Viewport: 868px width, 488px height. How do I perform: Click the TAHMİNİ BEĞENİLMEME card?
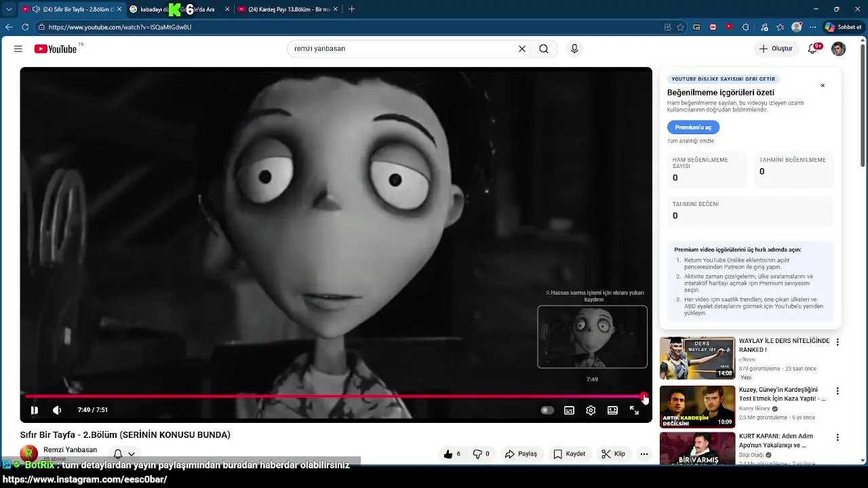(x=793, y=170)
